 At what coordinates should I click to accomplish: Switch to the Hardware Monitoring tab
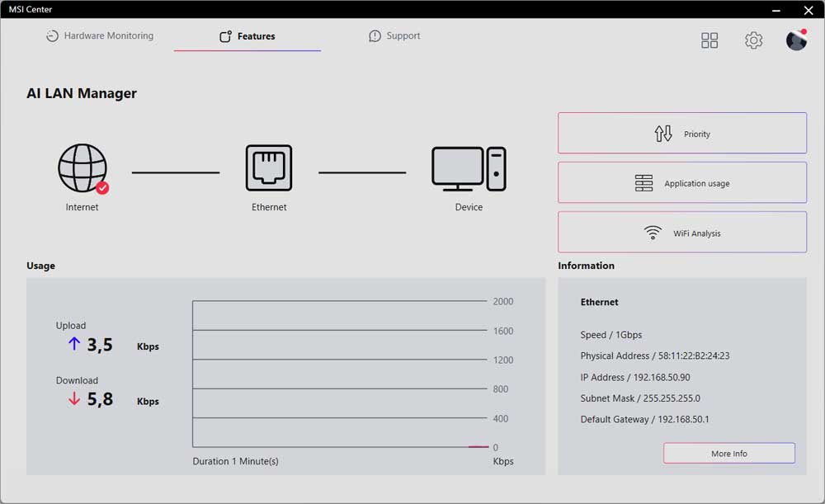(x=100, y=36)
